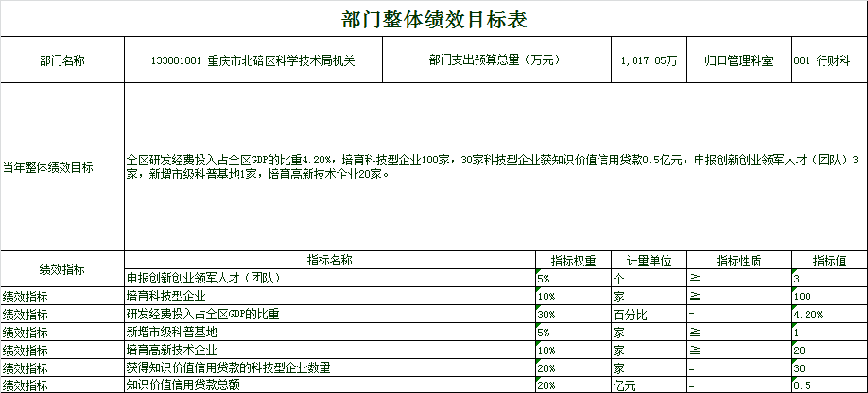Click the 10% weight in 培育科技型企业 row
Screen dimensions: 868x393
[574, 297]
